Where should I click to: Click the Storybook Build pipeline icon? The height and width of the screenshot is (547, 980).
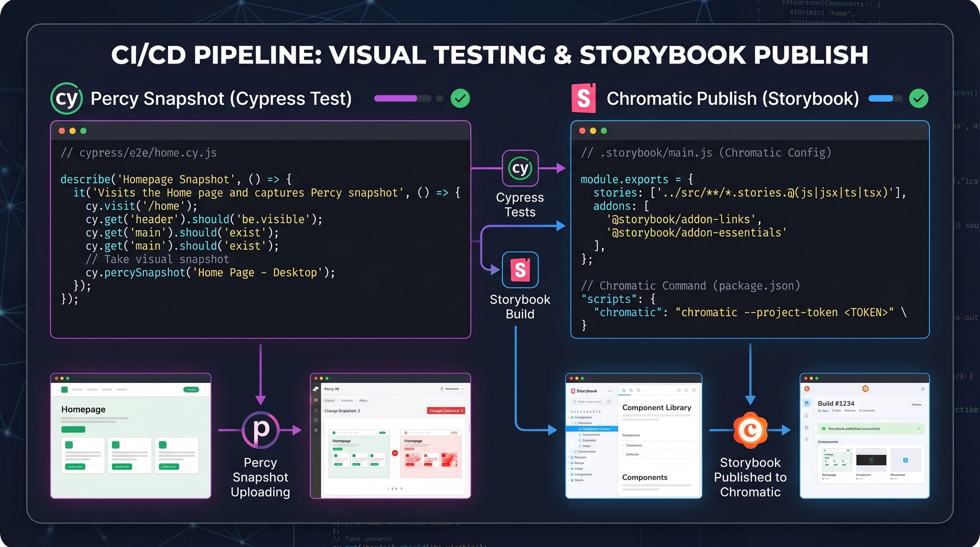point(520,270)
